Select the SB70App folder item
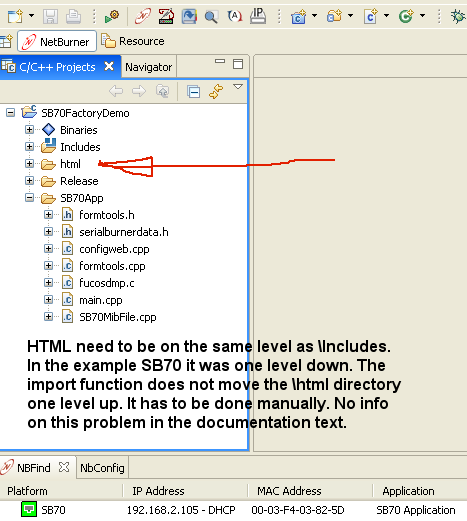Screen dimensions: 467x521 [x=82, y=198]
